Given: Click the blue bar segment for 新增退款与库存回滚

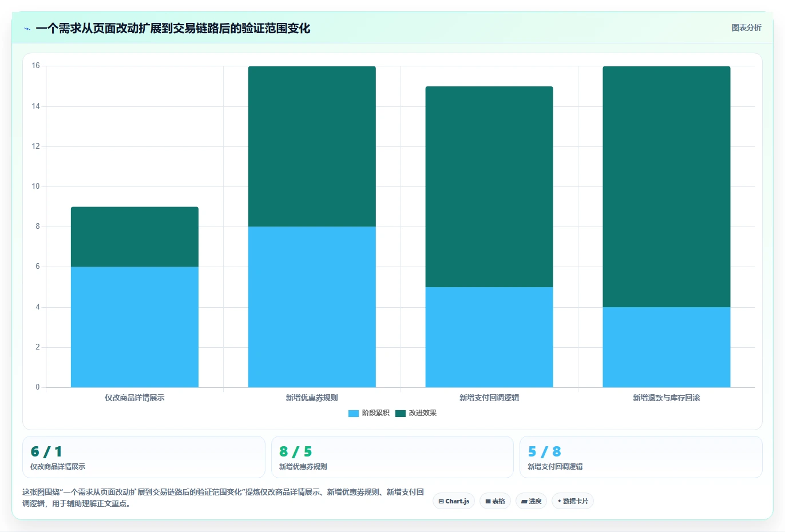Looking at the screenshot, I should (667, 347).
